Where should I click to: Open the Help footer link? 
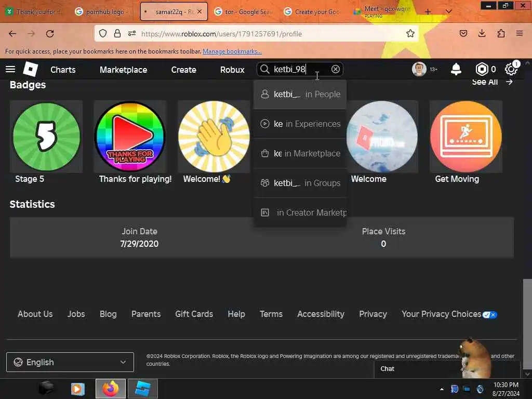[236, 314]
